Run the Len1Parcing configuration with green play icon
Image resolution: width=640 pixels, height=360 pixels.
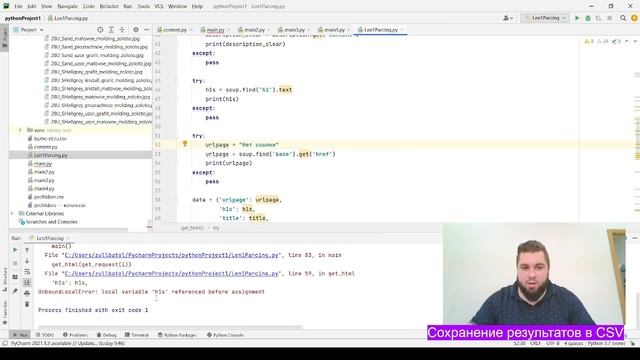pos(577,18)
